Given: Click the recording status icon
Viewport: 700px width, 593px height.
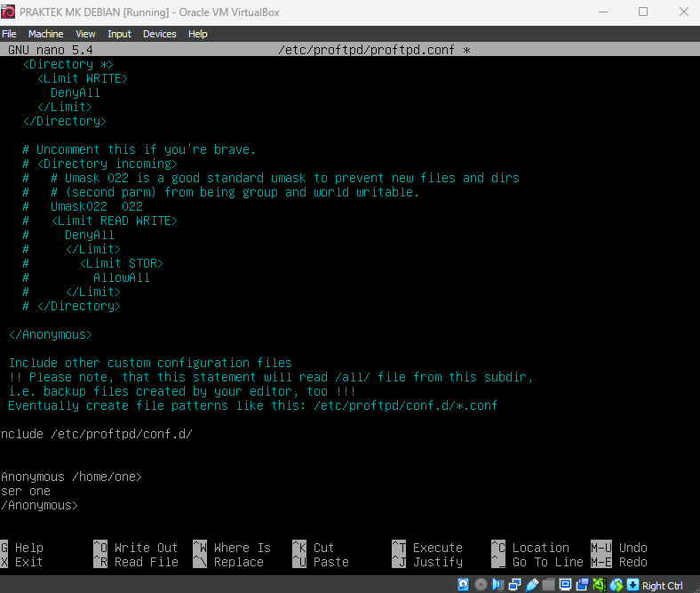Looking at the screenshot, I should pyautogui.click(x=582, y=584).
